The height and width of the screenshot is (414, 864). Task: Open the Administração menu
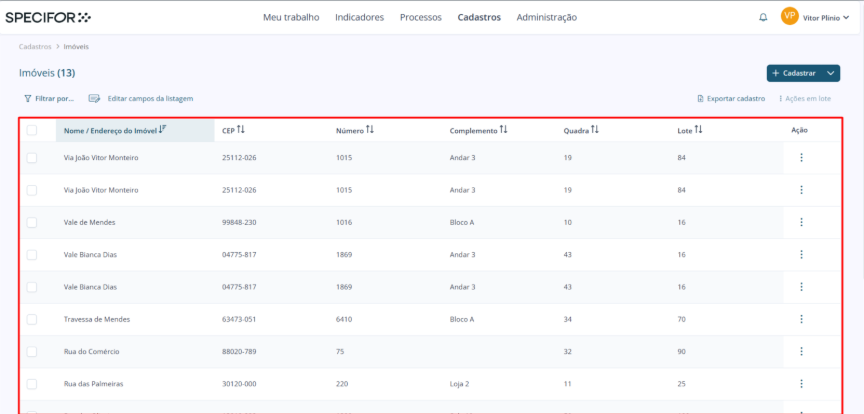(547, 18)
